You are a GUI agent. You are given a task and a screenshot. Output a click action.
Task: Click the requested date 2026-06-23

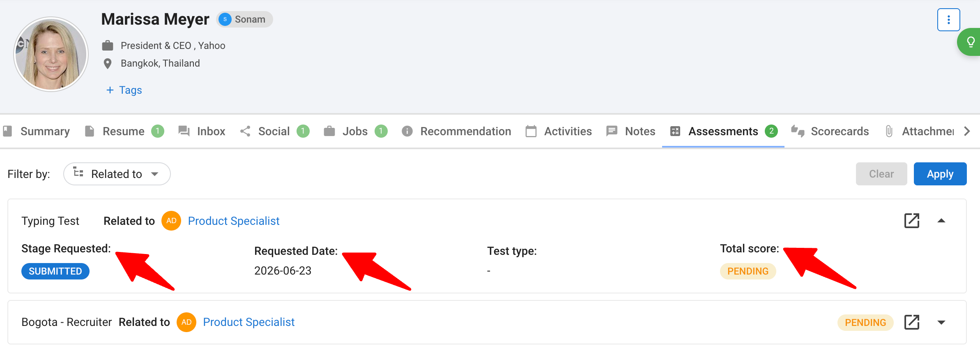point(283,271)
